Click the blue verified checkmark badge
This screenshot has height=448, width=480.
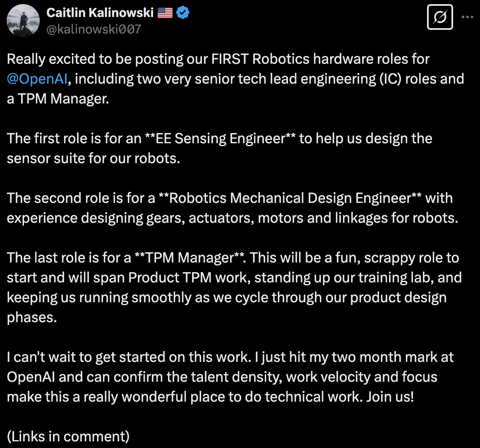pos(183,13)
